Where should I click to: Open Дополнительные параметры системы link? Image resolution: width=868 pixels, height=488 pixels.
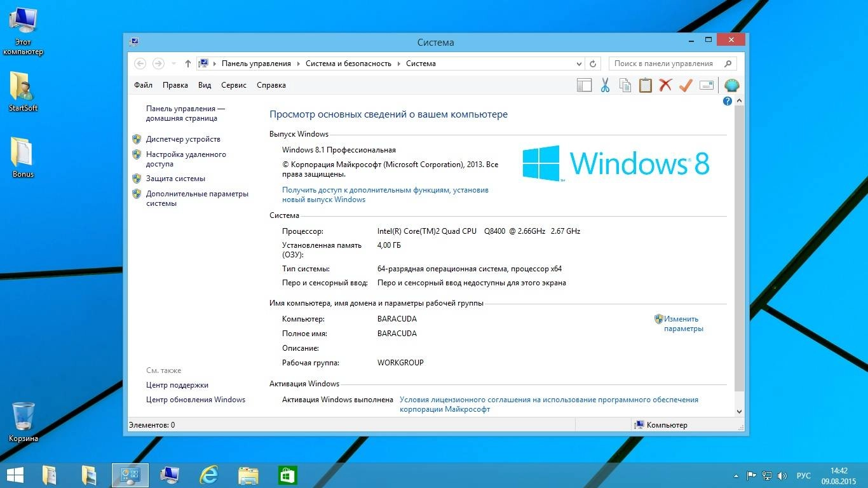[x=197, y=198]
